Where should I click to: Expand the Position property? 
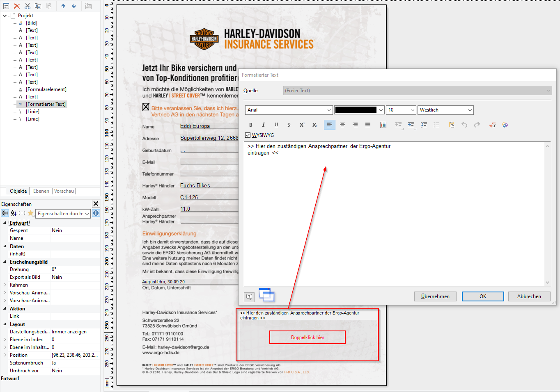tap(5, 355)
